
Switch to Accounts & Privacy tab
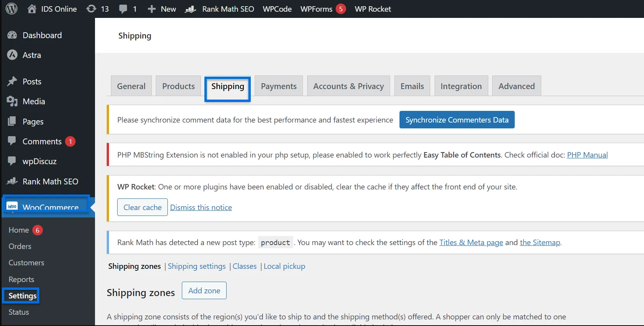[348, 86]
